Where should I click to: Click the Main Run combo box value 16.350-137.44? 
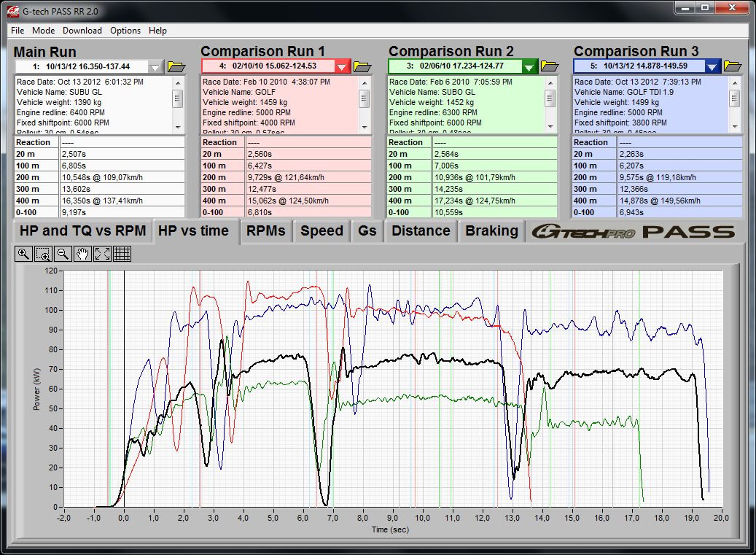click(x=82, y=66)
